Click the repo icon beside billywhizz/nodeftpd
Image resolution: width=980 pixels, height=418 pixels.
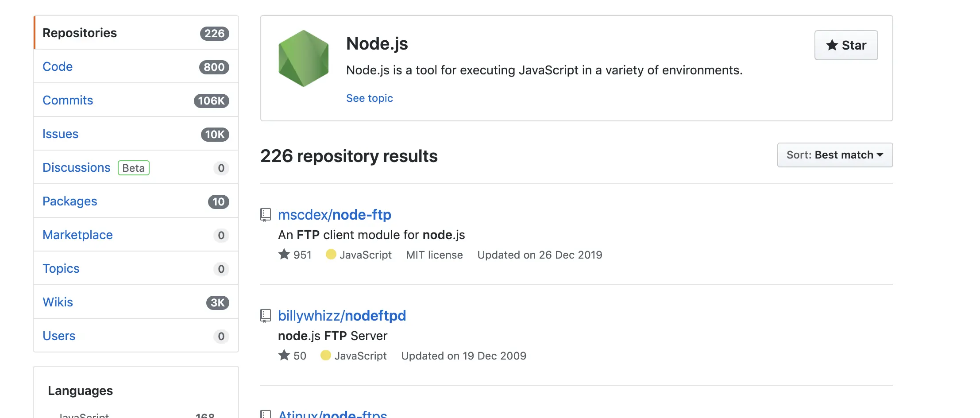[266, 316]
